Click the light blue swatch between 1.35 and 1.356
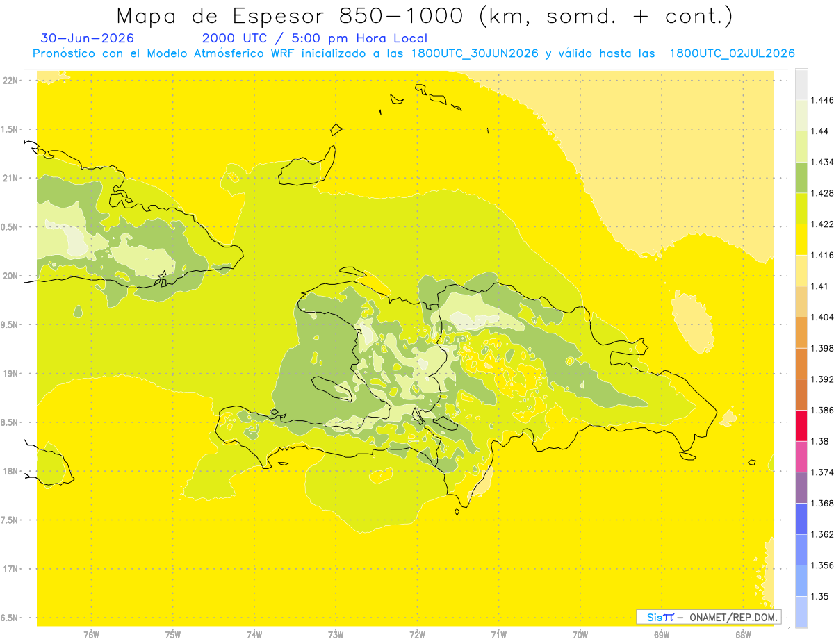 point(801,581)
